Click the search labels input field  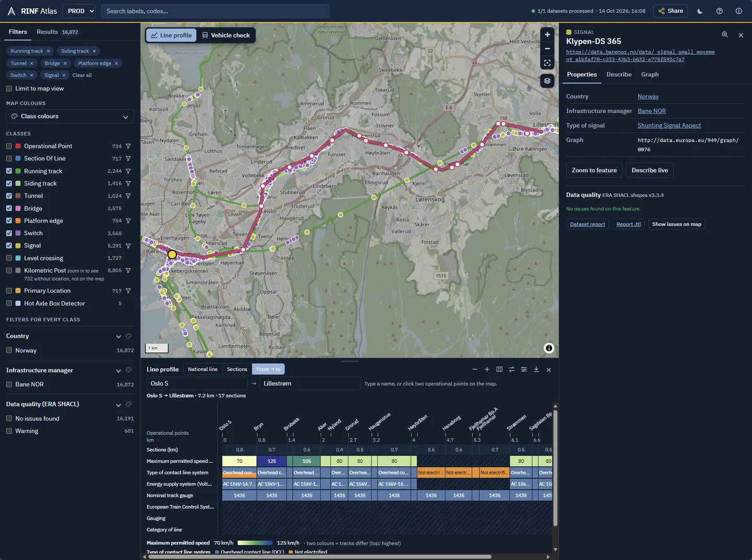[215, 11]
